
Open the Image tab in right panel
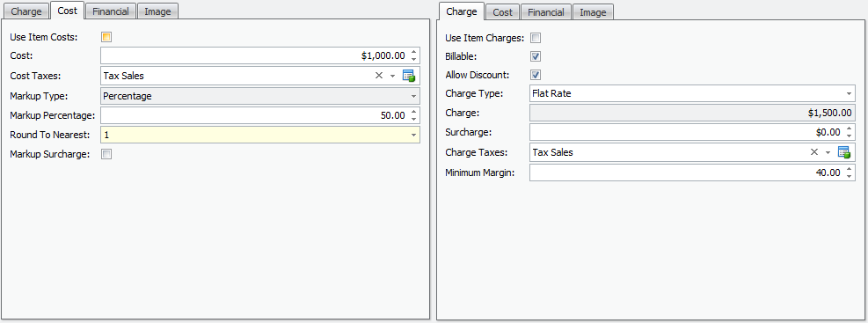593,12
